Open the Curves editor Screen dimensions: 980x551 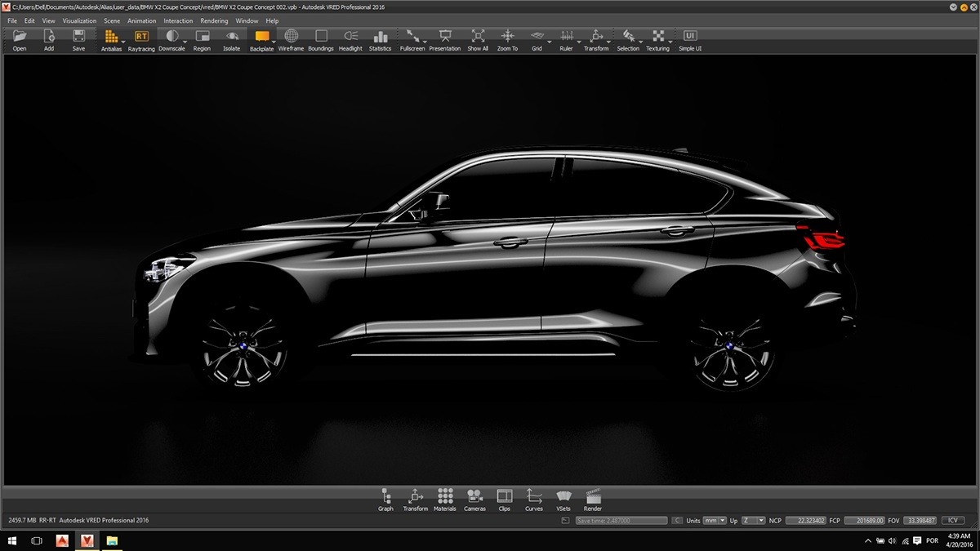coord(533,498)
